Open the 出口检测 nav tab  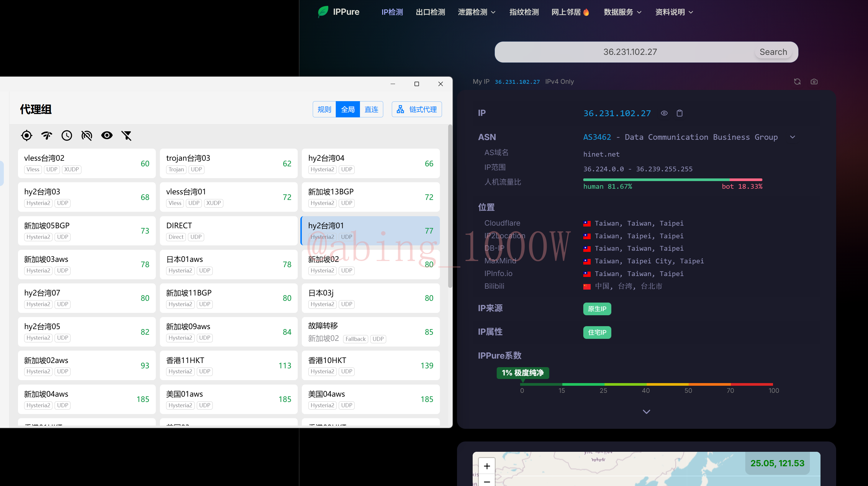(430, 12)
